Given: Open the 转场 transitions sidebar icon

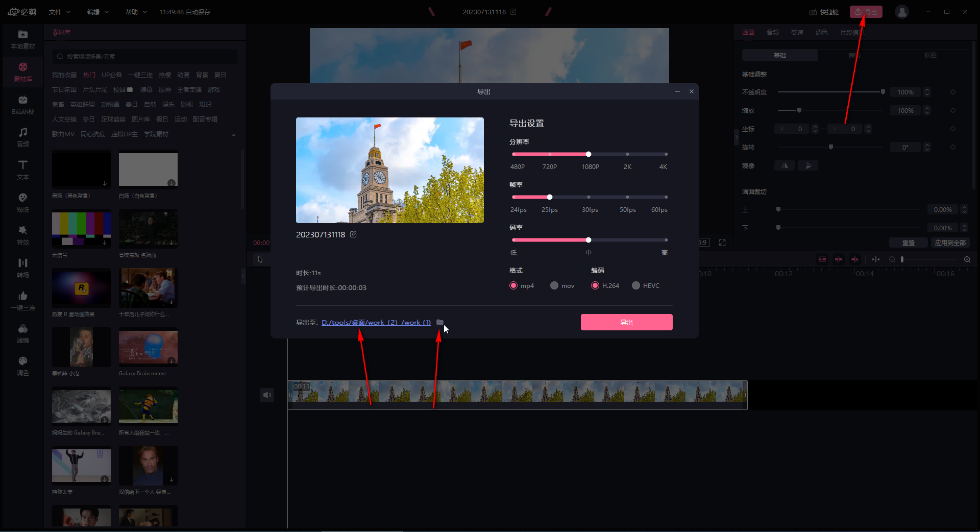Looking at the screenshot, I should tap(23, 268).
